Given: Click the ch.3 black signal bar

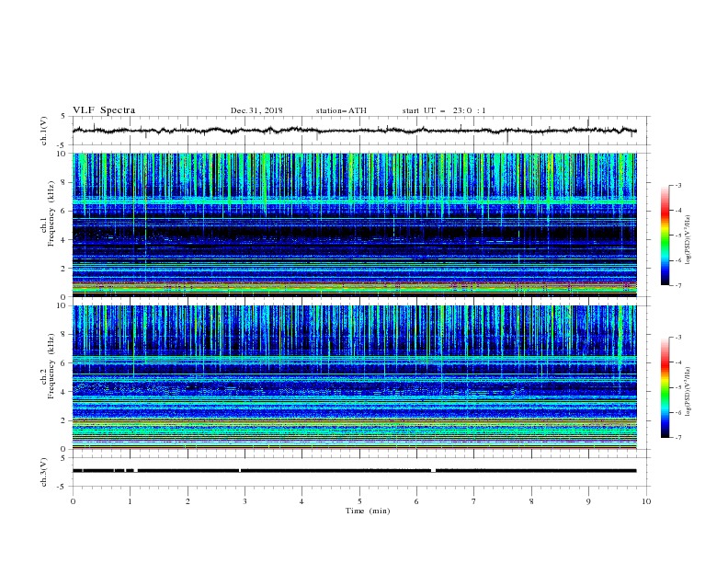Looking at the screenshot, I should pos(354,471).
